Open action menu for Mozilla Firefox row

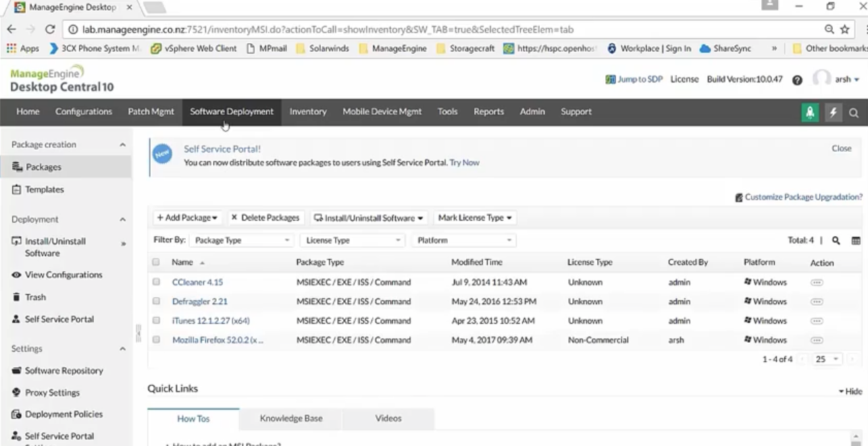tap(817, 340)
